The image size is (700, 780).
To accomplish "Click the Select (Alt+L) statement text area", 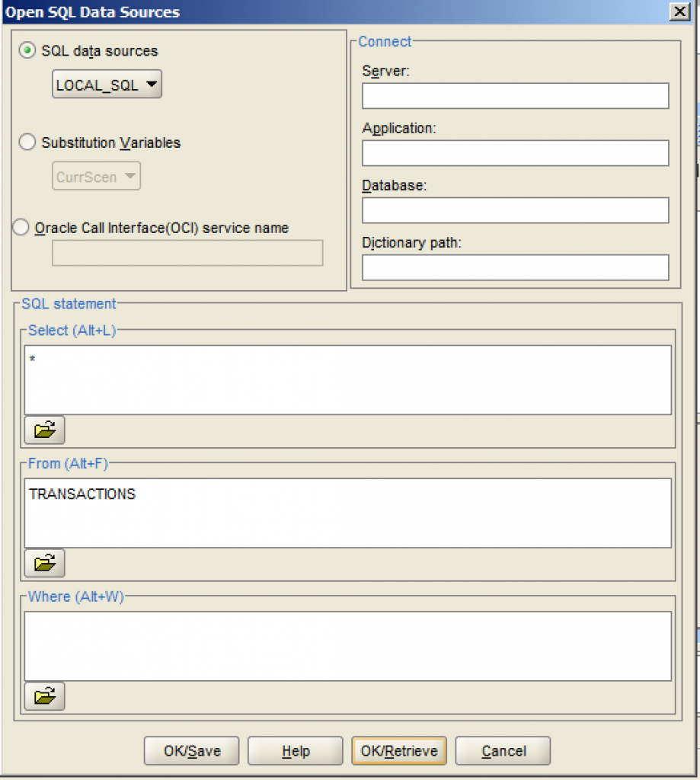I will tap(347, 377).
